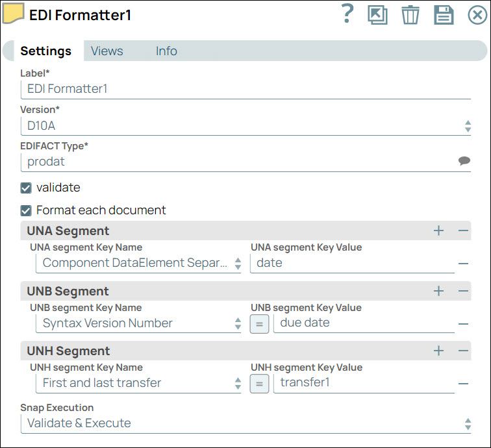Click the pop-out window icon in header
Image resolution: width=491 pixels, height=448 pixels.
(x=377, y=14)
